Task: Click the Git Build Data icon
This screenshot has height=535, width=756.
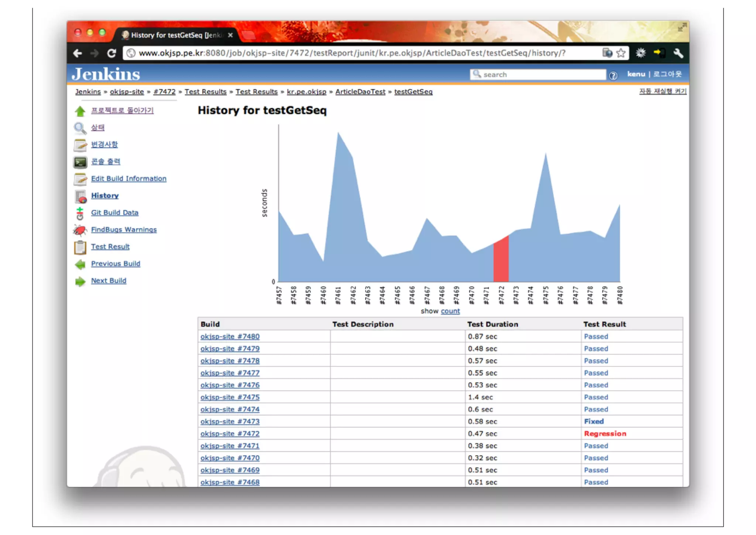Action: [x=80, y=213]
